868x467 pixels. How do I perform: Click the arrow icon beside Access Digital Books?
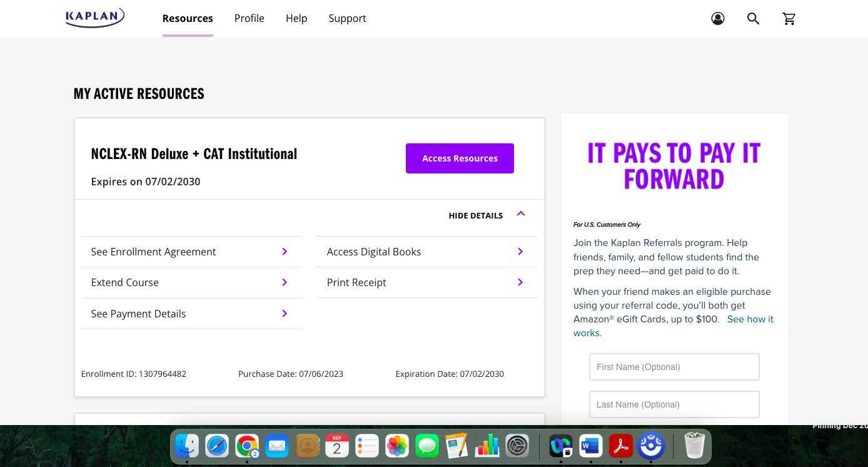520,251
